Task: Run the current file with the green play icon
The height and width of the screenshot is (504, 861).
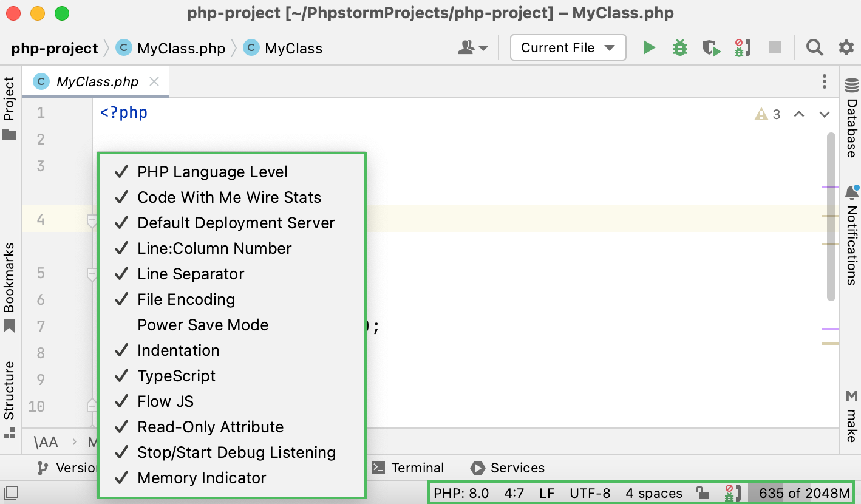Action: coord(649,47)
